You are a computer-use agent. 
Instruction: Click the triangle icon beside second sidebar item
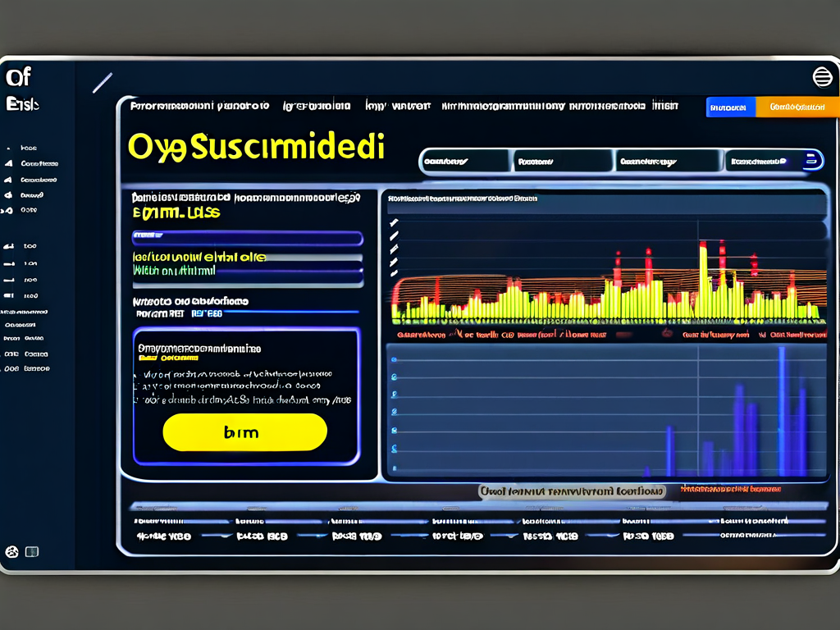8,164
